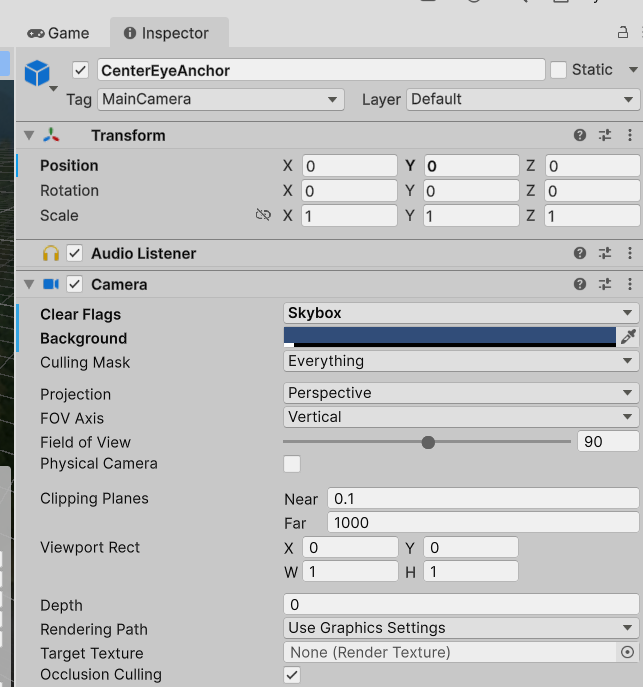Open Transform more options menu
Screen dimensions: 643x687
(630, 135)
